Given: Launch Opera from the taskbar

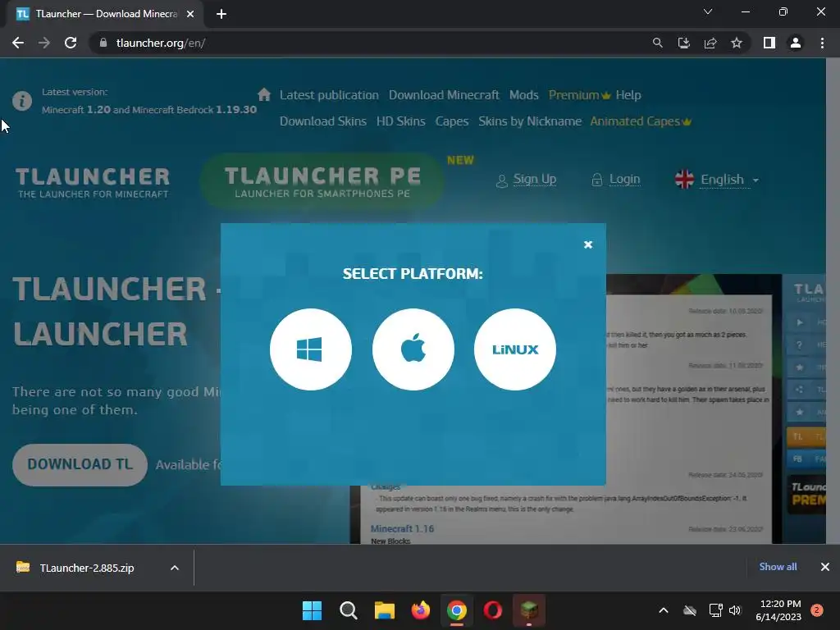Looking at the screenshot, I should pos(493,610).
